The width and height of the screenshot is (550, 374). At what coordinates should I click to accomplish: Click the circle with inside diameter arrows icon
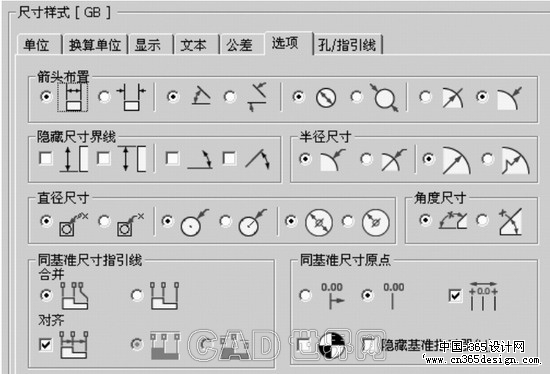[x=326, y=98]
